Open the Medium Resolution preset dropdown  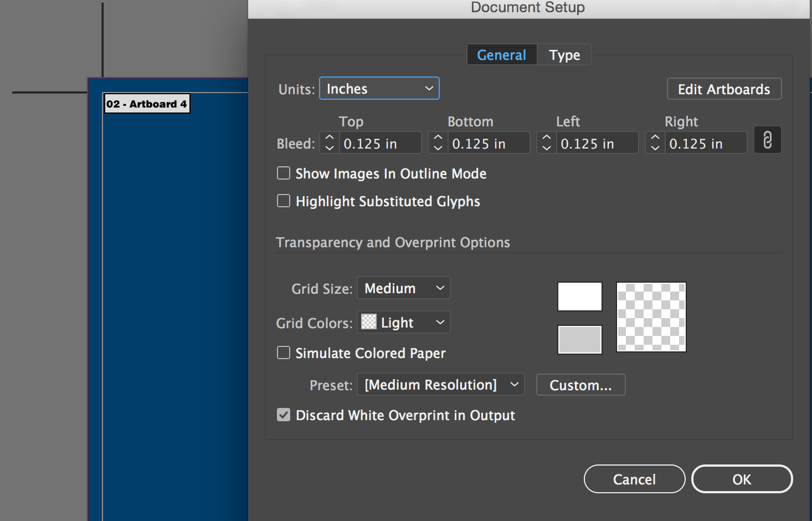[x=441, y=385]
